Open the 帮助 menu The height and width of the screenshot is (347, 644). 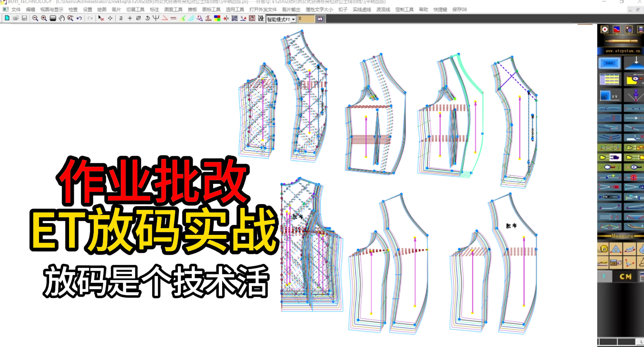pyautogui.click(x=424, y=10)
